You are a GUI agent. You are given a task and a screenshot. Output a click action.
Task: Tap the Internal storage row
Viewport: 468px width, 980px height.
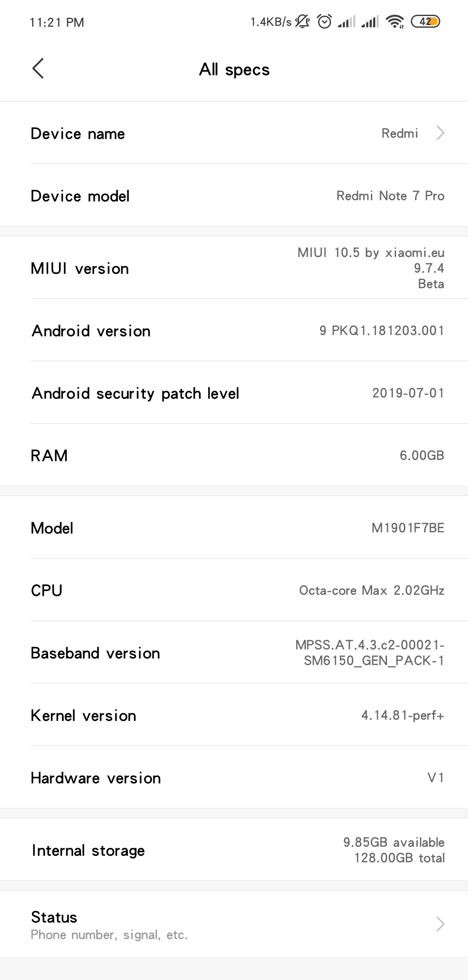pyautogui.click(x=234, y=849)
